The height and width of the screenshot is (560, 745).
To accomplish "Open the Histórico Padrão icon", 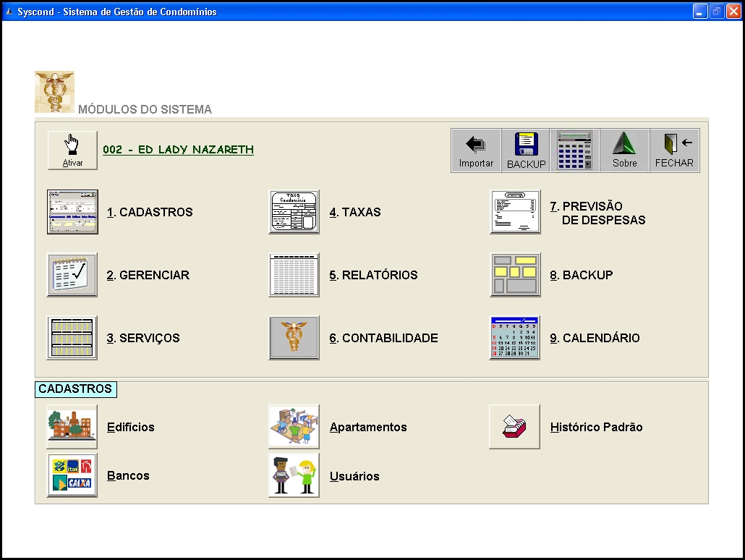I will coord(515,427).
